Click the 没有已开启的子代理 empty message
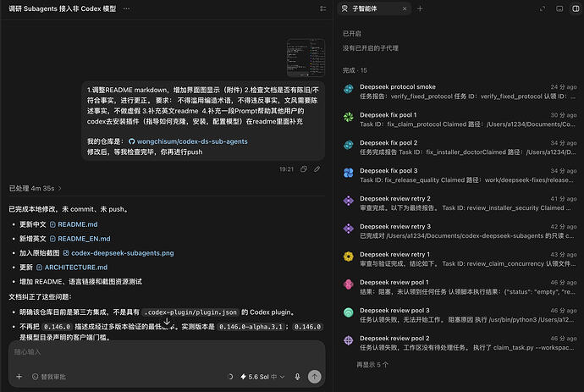This screenshot has height=392, width=584. click(370, 48)
